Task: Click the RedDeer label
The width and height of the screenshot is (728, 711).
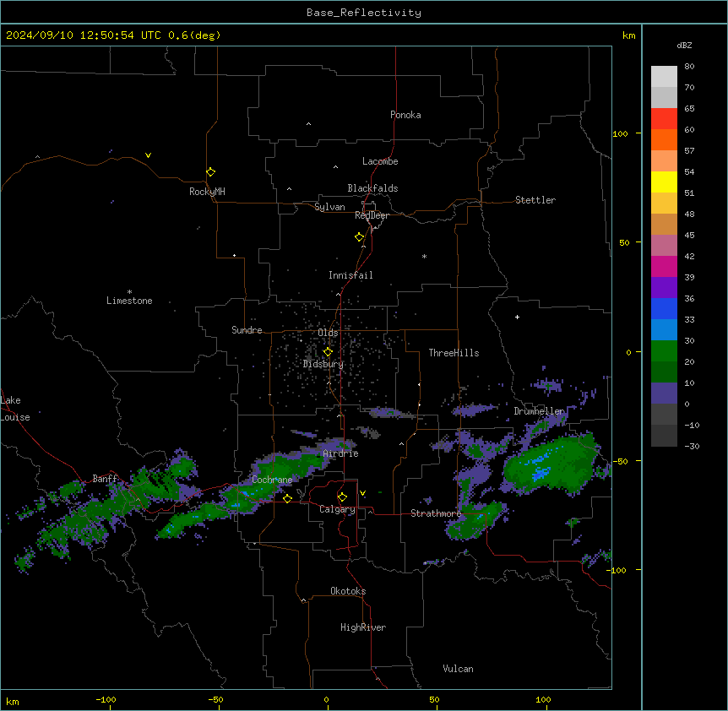Action: coord(372,215)
